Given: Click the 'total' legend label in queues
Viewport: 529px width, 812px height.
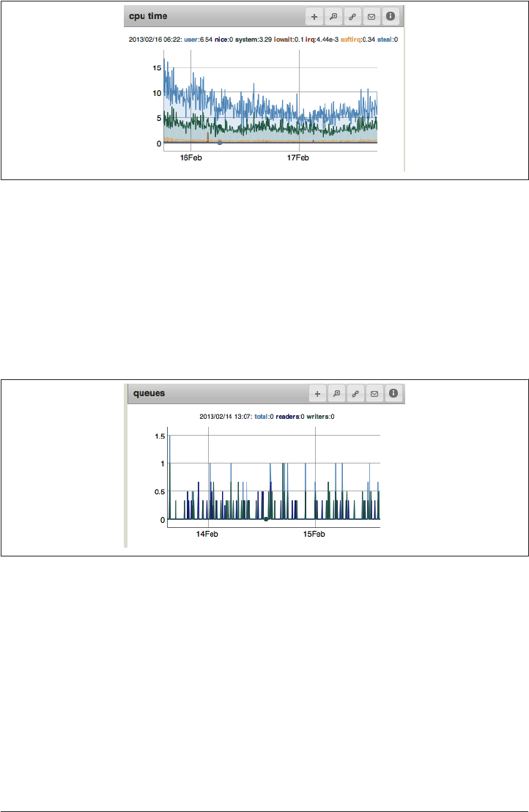Looking at the screenshot, I should point(261,417).
